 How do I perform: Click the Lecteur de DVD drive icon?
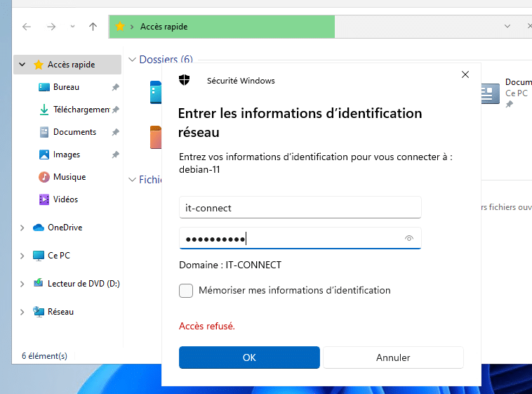click(39, 284)
